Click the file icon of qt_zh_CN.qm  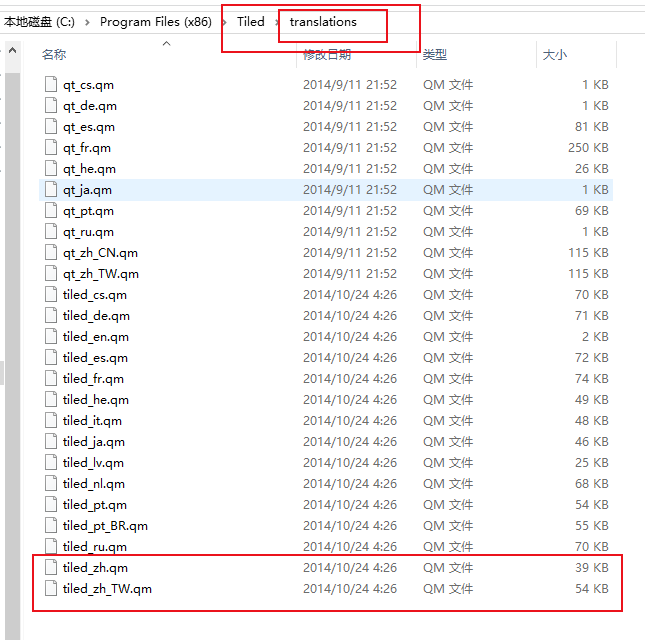point(51,252)
